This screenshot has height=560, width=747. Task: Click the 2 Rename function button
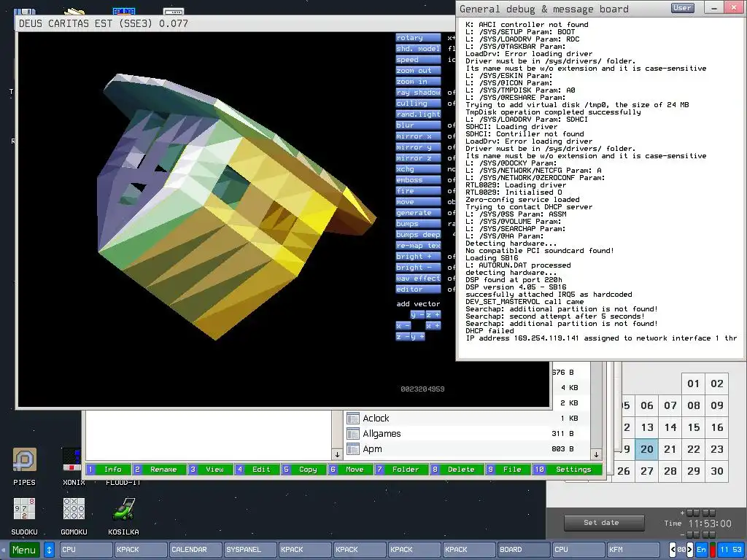(158, 470)
